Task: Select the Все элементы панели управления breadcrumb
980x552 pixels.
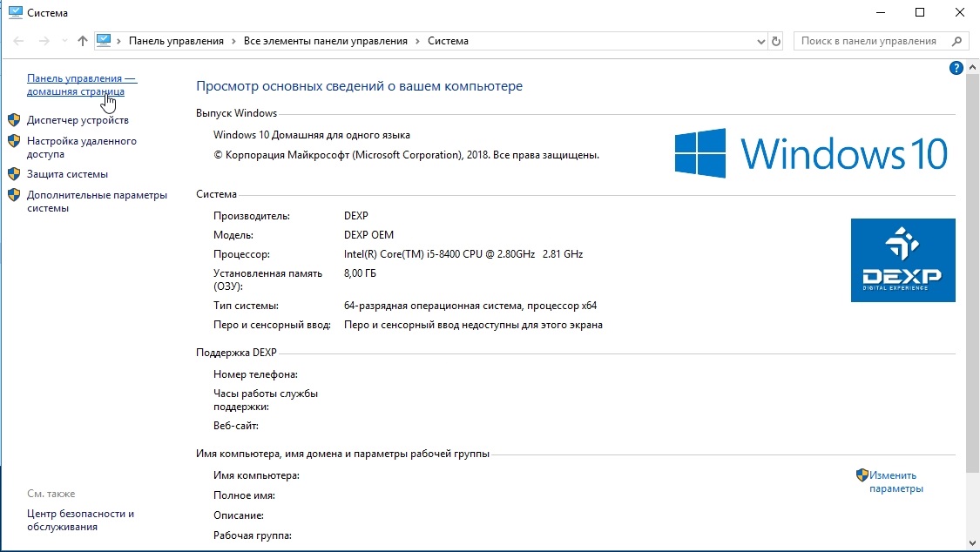Action: [x=326, y=41]
